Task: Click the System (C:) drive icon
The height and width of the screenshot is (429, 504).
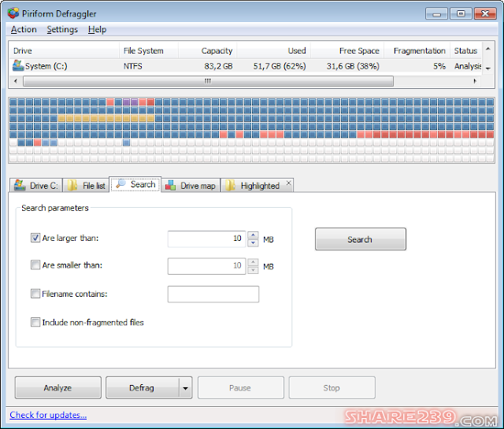Action: coord(18,65)
